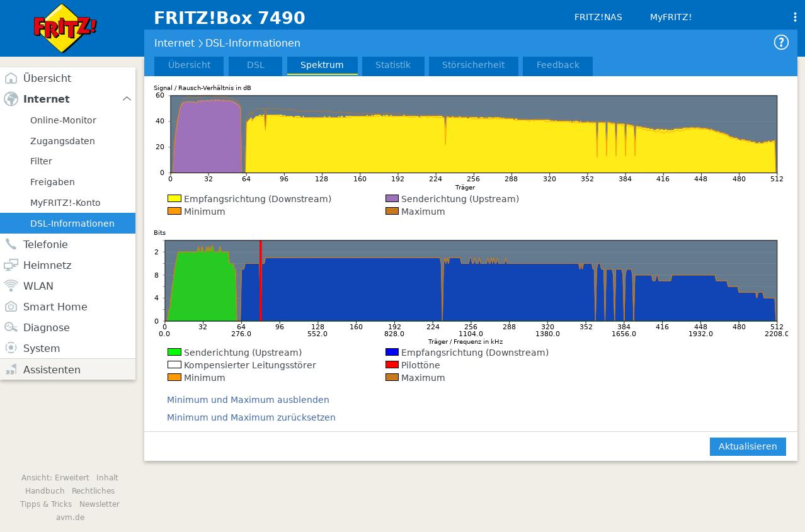This screenshot has width=805, height=532.
Task: Click the FRITZ! logo
Action: pos(65,28)
